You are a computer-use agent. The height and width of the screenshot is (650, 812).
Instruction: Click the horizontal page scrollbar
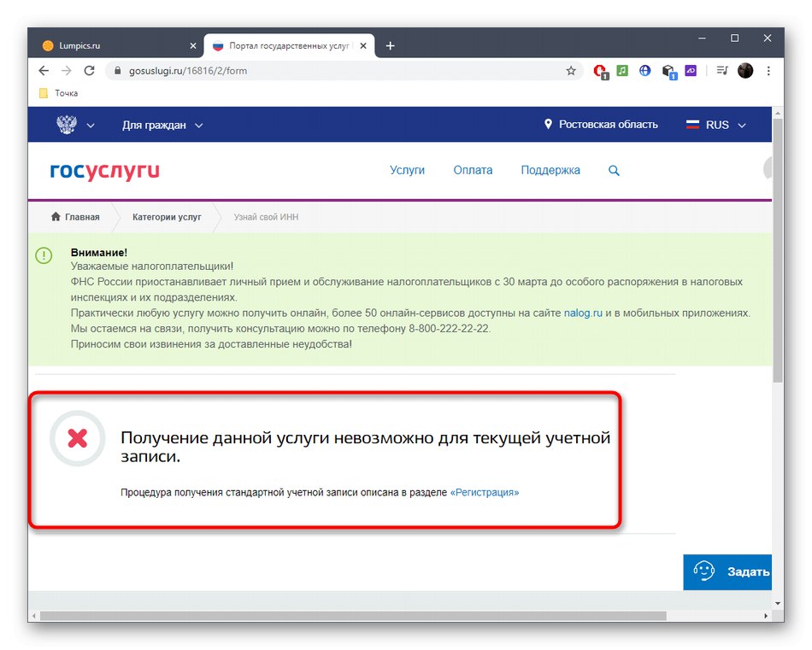coord(353,616)
